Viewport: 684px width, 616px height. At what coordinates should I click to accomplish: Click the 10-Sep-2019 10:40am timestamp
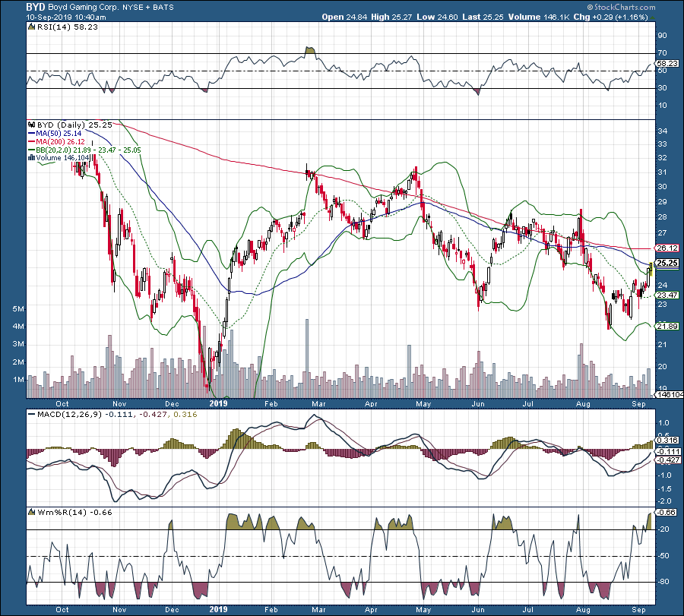point(66,17)
